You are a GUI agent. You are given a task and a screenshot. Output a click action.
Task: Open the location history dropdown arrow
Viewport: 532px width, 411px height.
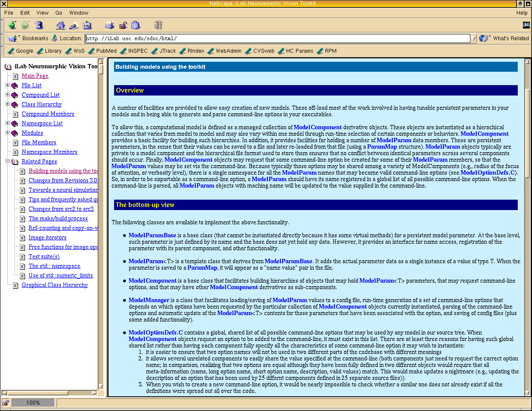pyautogui.click(x=474, y=38)
